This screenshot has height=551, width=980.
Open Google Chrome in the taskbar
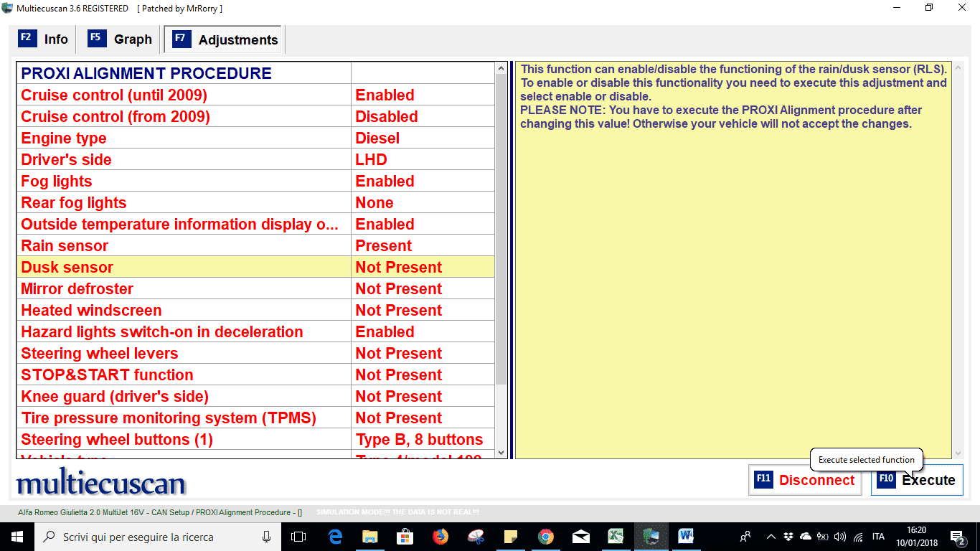pyautogui.click(x=546, y=537)
